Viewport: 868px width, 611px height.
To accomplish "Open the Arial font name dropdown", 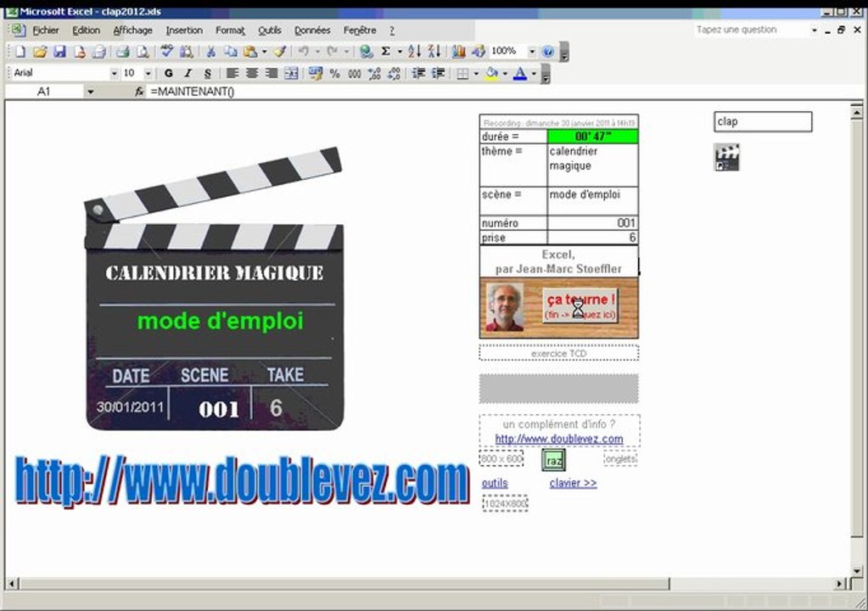I will tap(114, 73).
